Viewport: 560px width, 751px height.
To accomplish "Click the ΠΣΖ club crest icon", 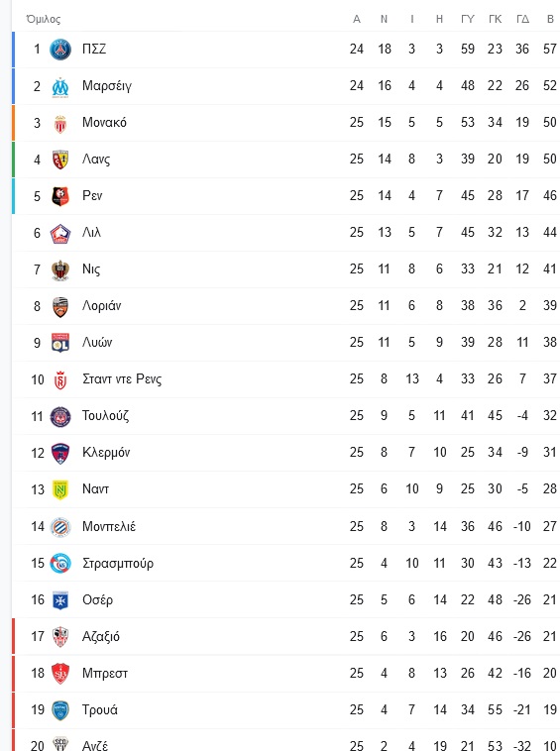I will point(60,50).
